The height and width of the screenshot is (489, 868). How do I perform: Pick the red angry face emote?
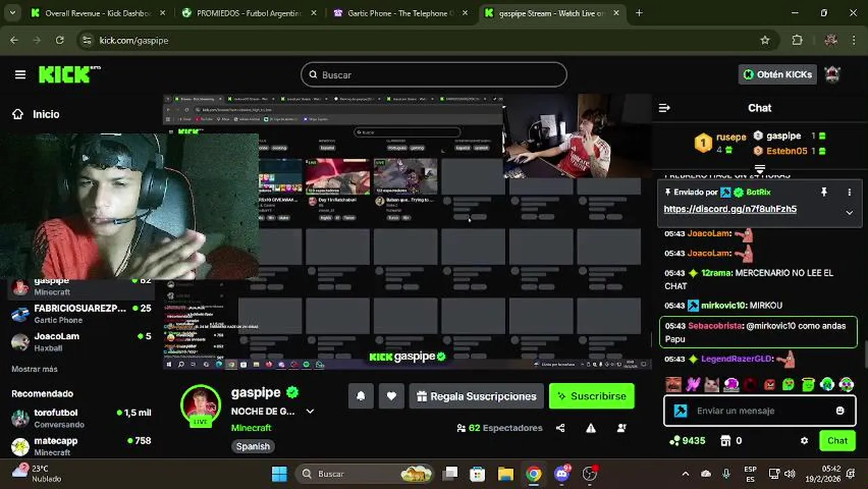click(x=770, y=384)
